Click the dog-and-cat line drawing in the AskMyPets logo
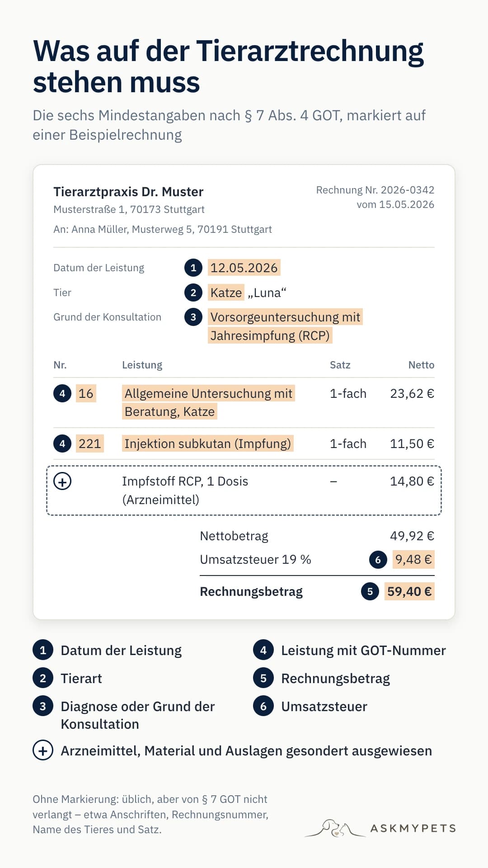 tap(335, 828)
